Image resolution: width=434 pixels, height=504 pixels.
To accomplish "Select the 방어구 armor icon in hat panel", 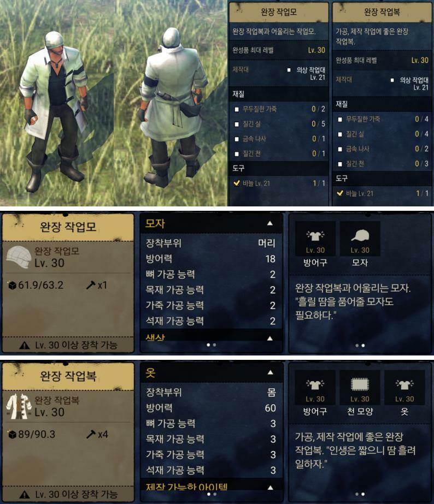I will (315, 235).
